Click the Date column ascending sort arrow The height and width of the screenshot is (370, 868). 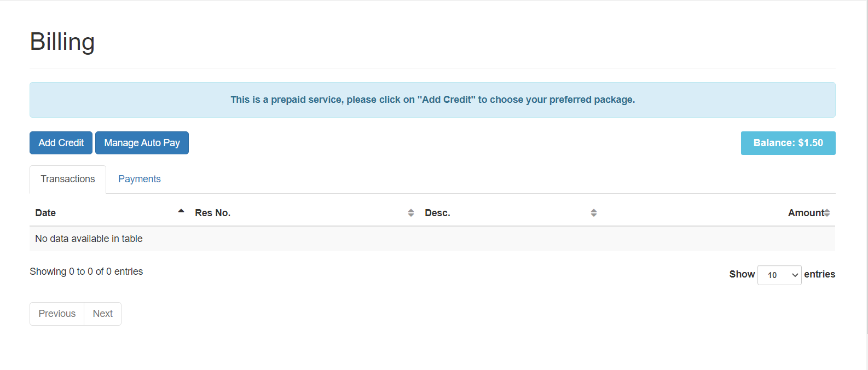[x=181, y=211]
